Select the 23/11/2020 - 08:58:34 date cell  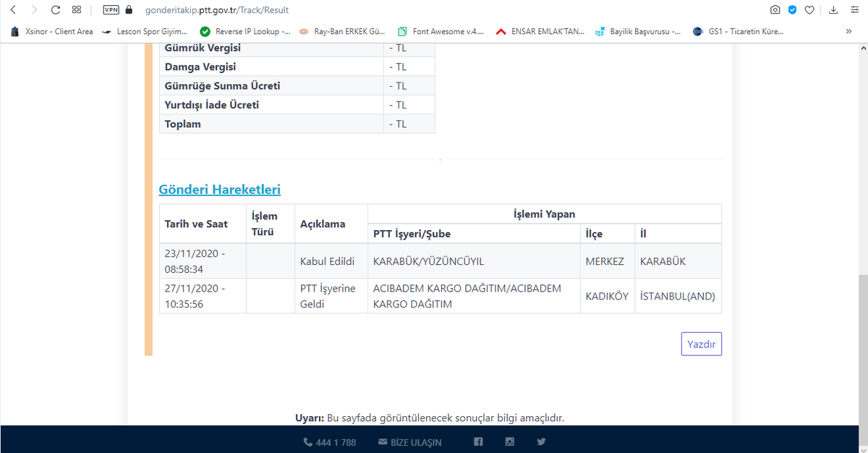[203, 261]
